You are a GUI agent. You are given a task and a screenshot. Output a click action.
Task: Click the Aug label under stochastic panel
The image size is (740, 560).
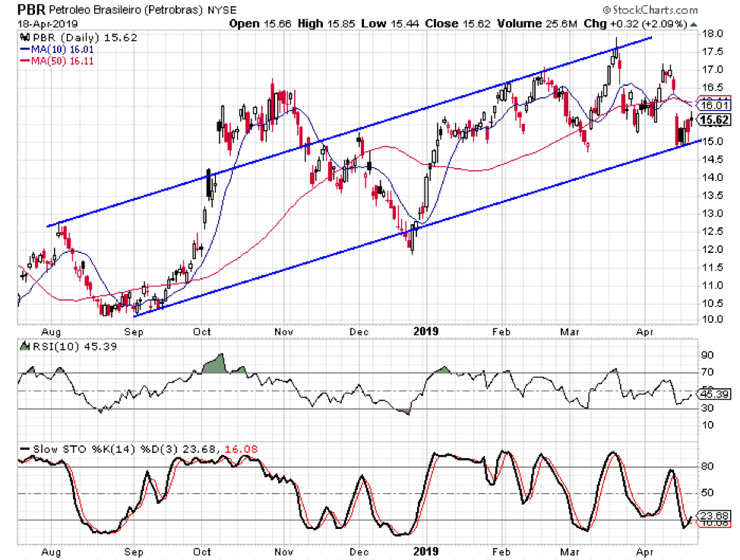point(52,552)
